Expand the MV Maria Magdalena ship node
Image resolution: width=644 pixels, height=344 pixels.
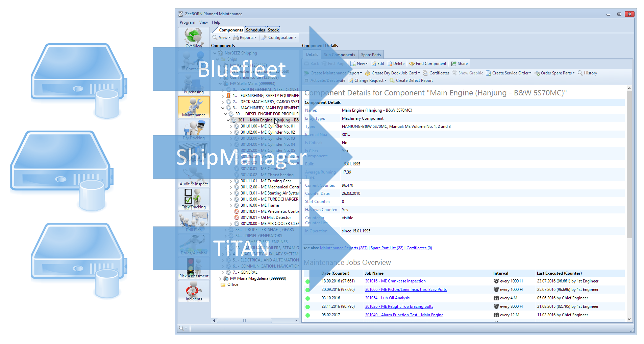point(220,279)
